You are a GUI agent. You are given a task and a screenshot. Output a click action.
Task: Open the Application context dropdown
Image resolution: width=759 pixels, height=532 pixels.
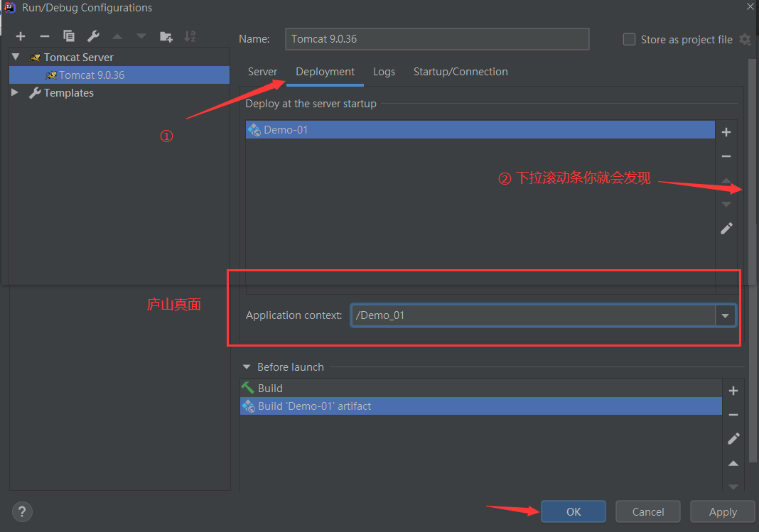(x=726, y=315)
